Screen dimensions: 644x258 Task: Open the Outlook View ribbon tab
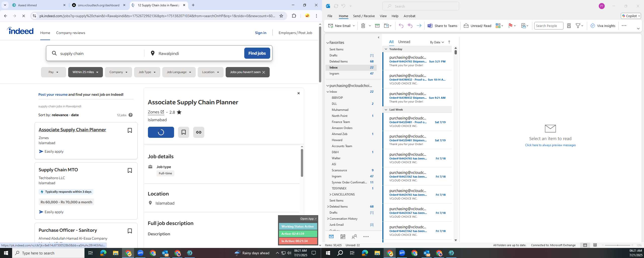click(383, 16)
